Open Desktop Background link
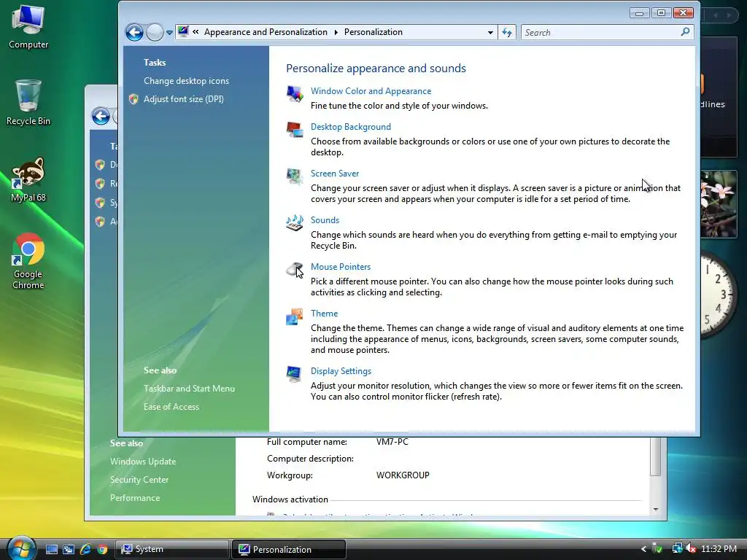 click(x=351, y=127)
